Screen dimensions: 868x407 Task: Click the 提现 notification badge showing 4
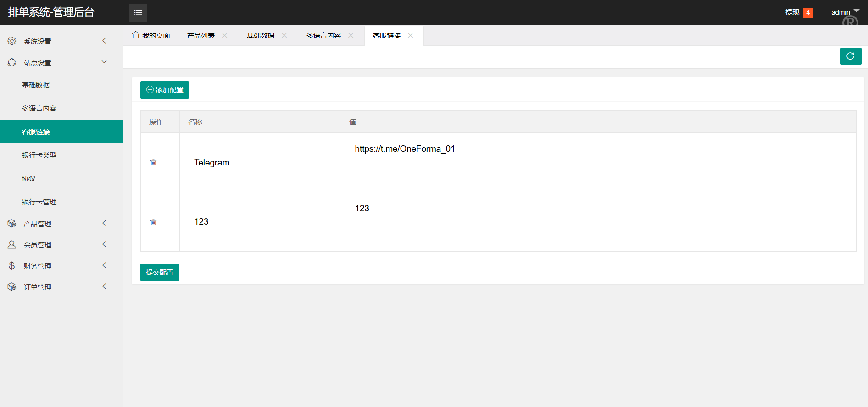[807, 13]
